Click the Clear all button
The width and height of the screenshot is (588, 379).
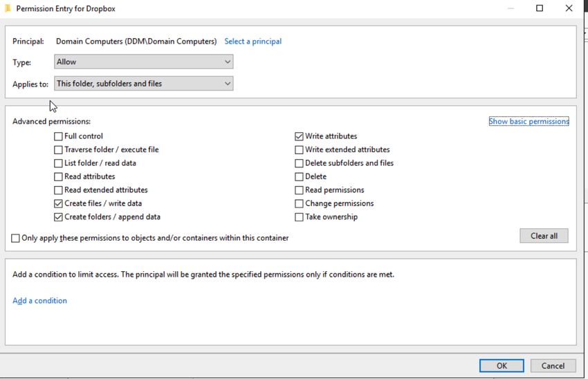click(x=544, y=236)
